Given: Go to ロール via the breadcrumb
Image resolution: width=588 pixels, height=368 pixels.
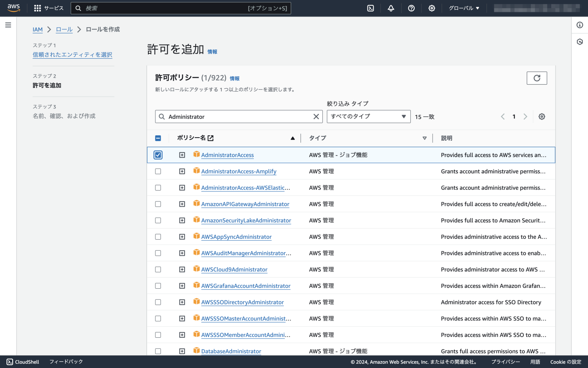Looking at the screenshot, I should click(x=64, y=30).
